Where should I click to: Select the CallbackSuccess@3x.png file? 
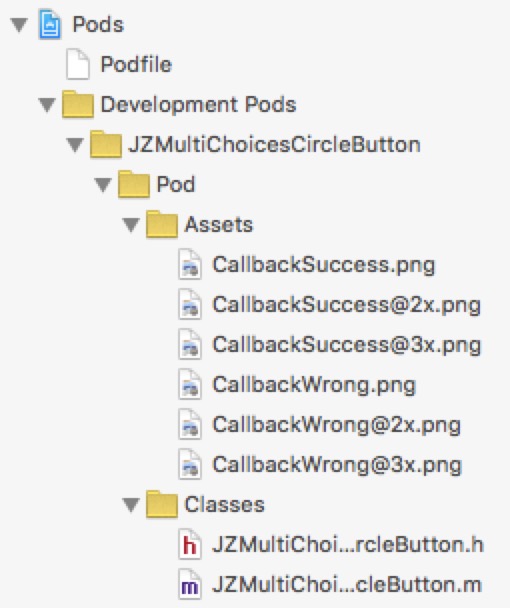tap(347, 345)
